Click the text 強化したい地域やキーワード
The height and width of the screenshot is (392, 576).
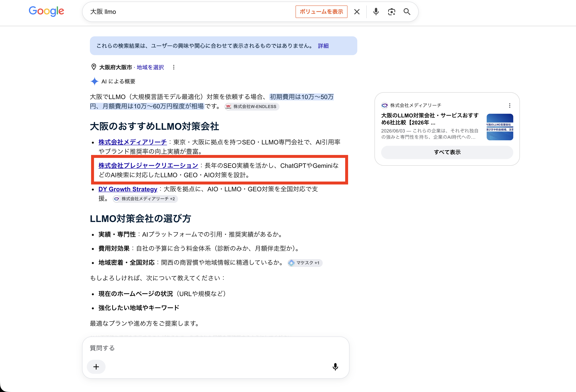pyautogui.click(x=139, y=308)
